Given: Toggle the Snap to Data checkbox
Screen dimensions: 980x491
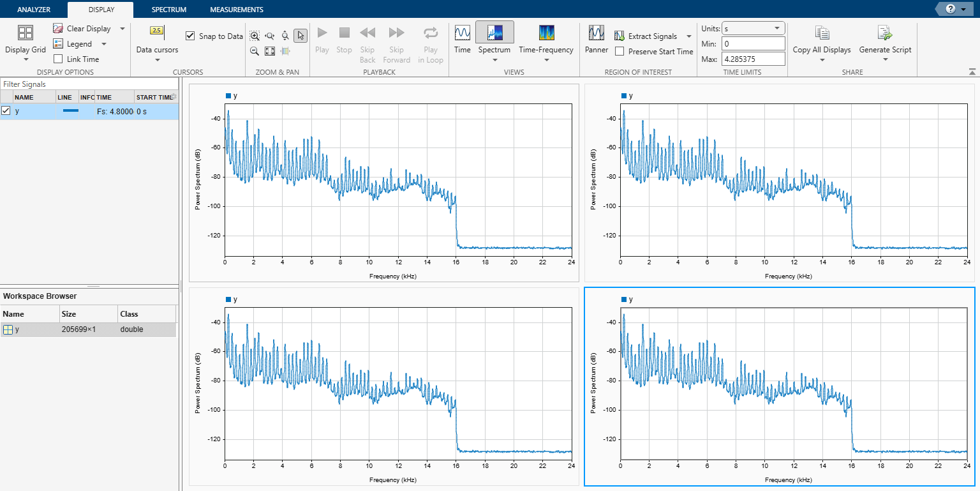Looking at the screenshot, I should tap(190, 36).
